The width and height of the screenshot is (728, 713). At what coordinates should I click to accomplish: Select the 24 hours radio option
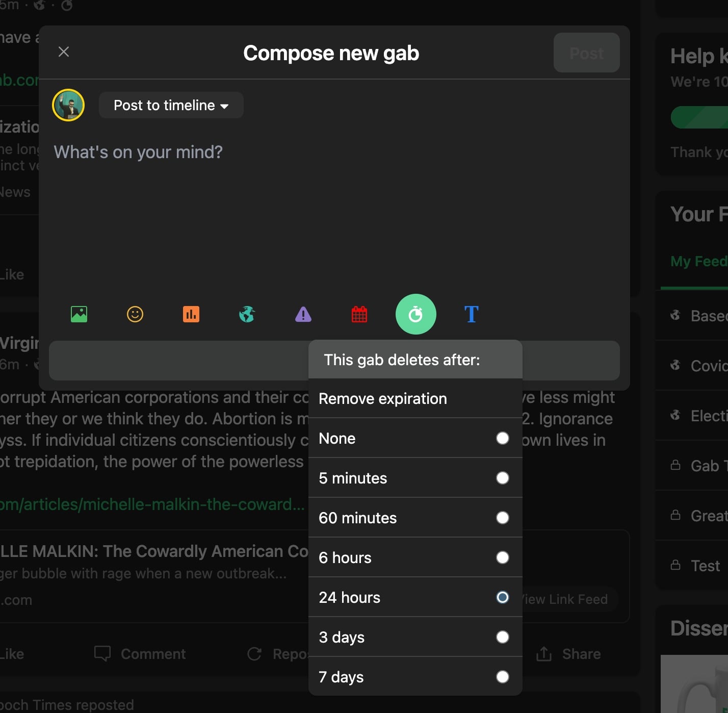click(x=503, y=597)
